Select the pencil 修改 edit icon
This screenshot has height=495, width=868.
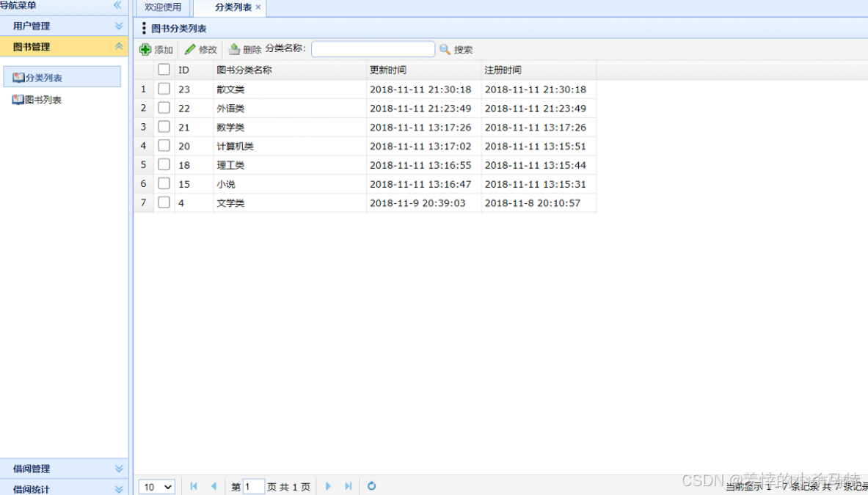point(189,49)
